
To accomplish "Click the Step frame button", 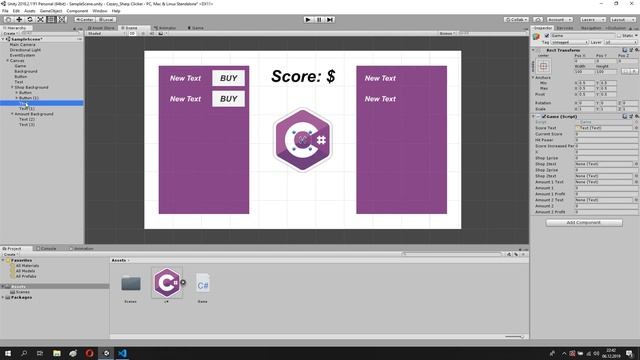I will [330, 19].
